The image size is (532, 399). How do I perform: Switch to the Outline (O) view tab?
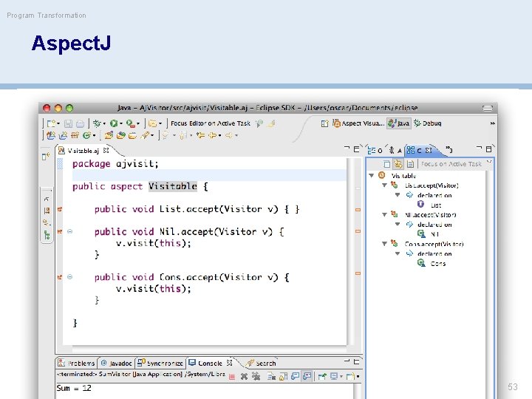tap(375, 150)
